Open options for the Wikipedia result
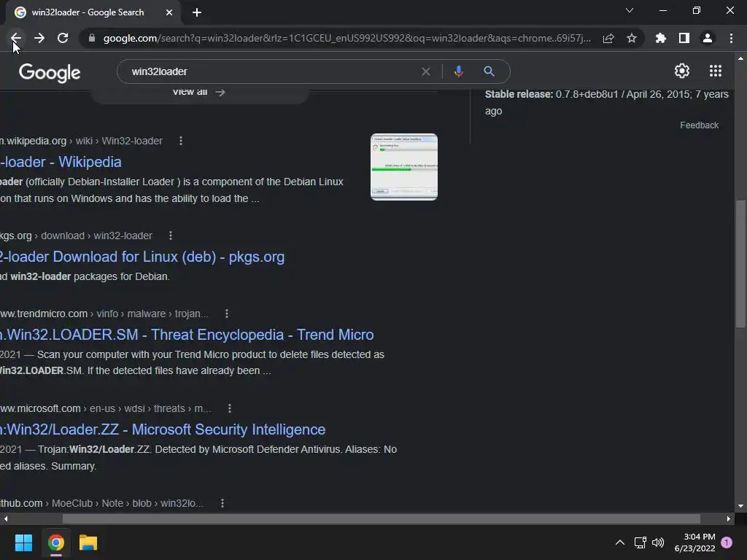747x560 pixels. click(181, 141)
